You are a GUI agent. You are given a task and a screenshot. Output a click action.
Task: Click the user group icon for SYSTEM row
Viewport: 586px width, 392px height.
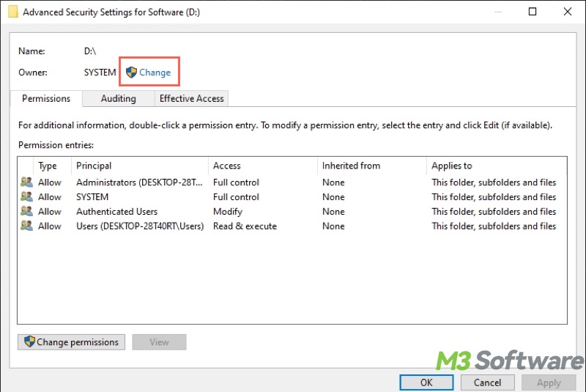click(x=26, y=197)
